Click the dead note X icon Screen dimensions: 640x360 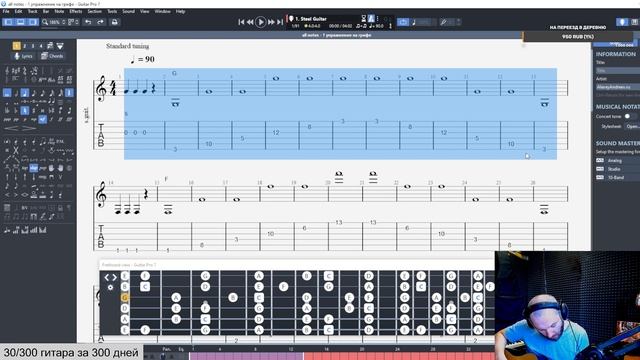16,150
